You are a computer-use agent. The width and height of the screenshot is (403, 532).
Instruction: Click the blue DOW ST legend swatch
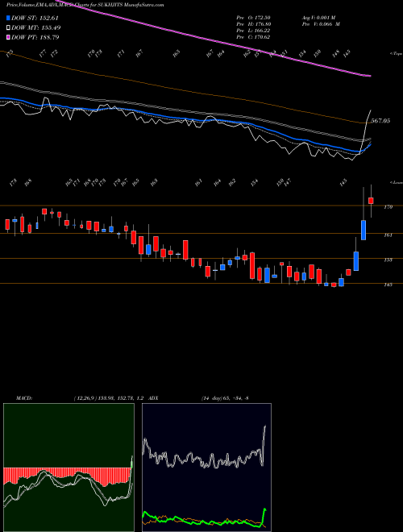9,18
